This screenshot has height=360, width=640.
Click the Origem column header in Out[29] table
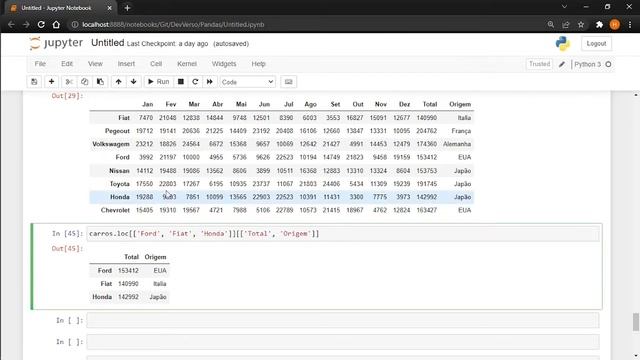[460, 104]
